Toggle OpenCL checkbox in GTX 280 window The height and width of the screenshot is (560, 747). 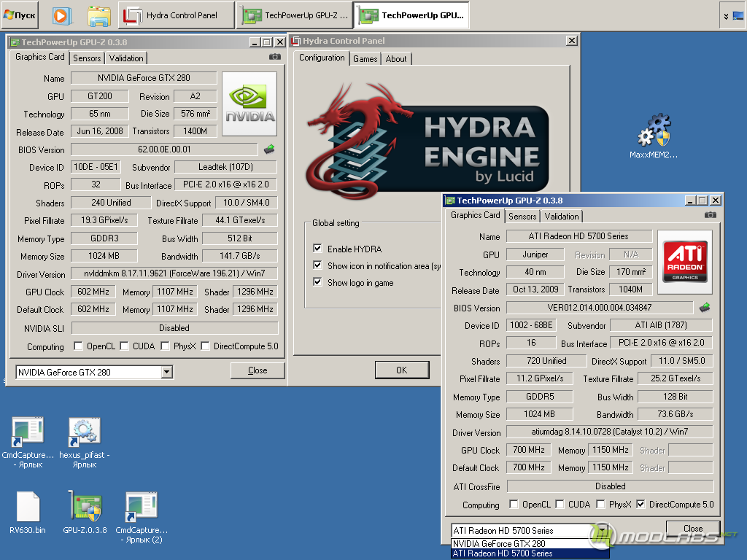79,346
